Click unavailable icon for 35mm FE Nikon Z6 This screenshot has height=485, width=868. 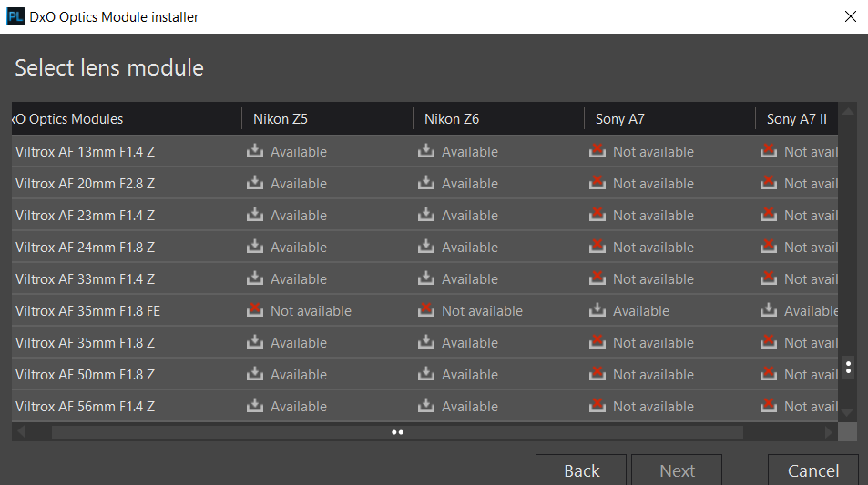(425, 309)
